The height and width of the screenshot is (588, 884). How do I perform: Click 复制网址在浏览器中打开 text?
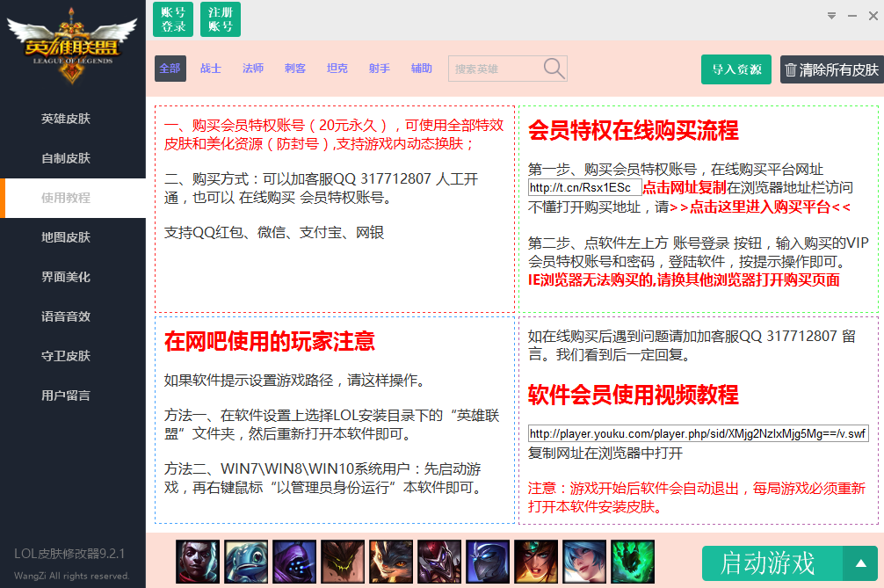point(605,454)
